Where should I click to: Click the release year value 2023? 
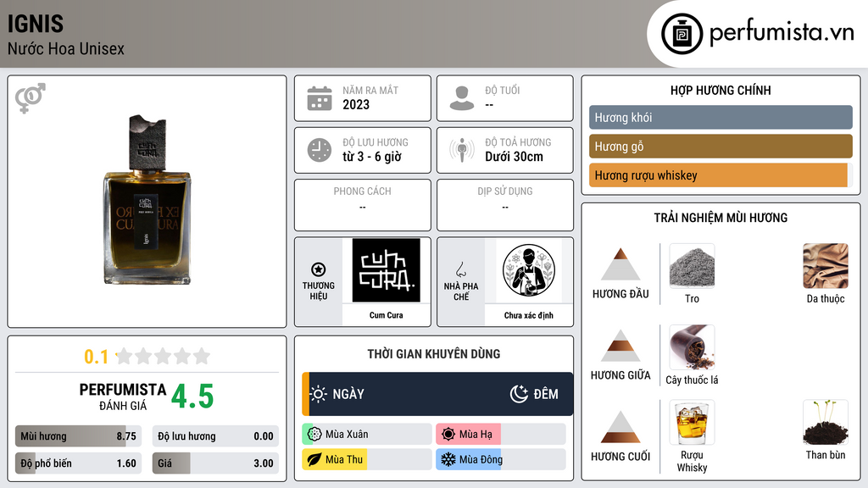point(356,104)
